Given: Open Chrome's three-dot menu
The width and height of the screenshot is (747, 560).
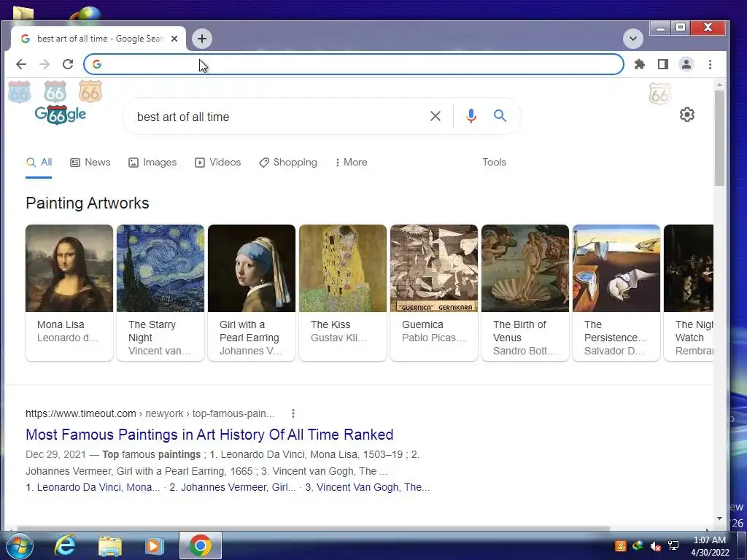Looking at the screenshot, I should click(710, 64).
